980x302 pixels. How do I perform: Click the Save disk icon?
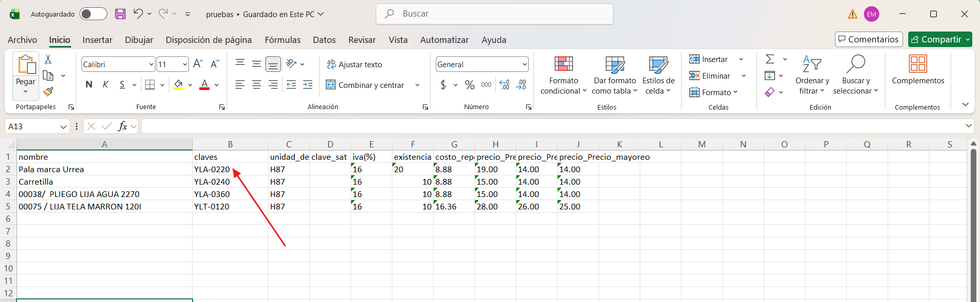click(120, 14)
